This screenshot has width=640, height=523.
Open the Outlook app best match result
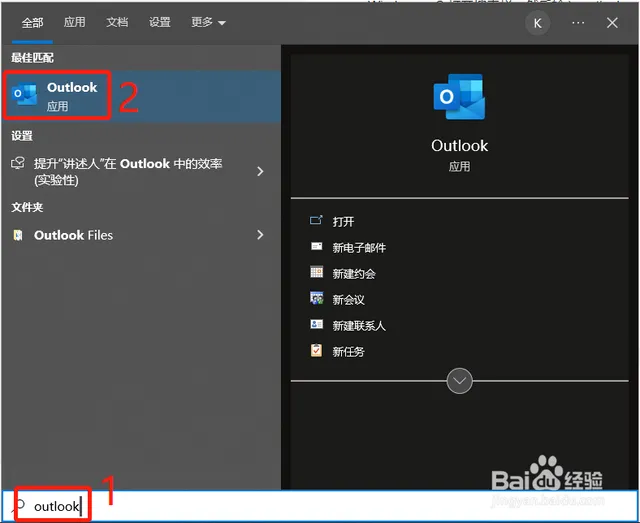coord(141,96)
